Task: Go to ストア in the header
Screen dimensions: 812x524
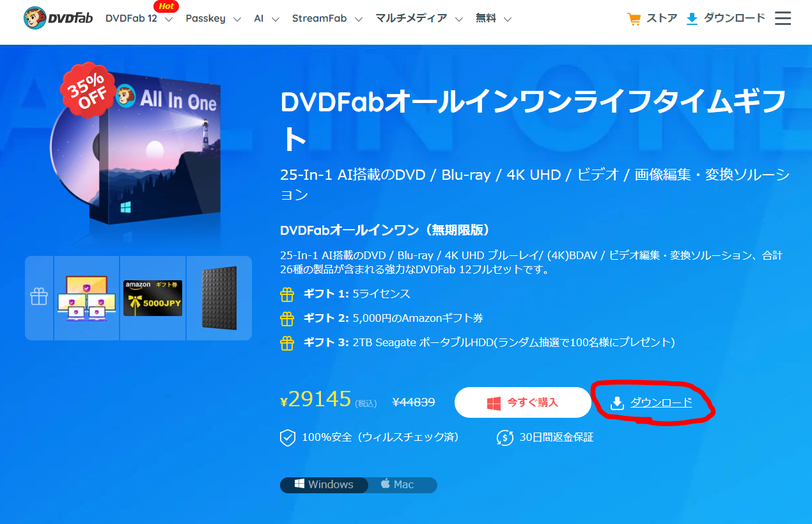Action: [662, 19]
